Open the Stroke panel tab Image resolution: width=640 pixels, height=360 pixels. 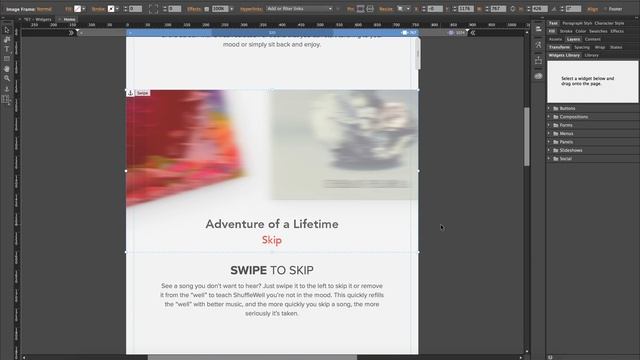(x=566, y=31)
